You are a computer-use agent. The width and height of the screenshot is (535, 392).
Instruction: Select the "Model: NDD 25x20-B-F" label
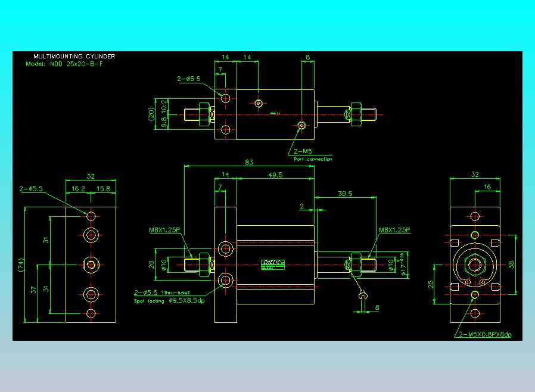(64, 64)
